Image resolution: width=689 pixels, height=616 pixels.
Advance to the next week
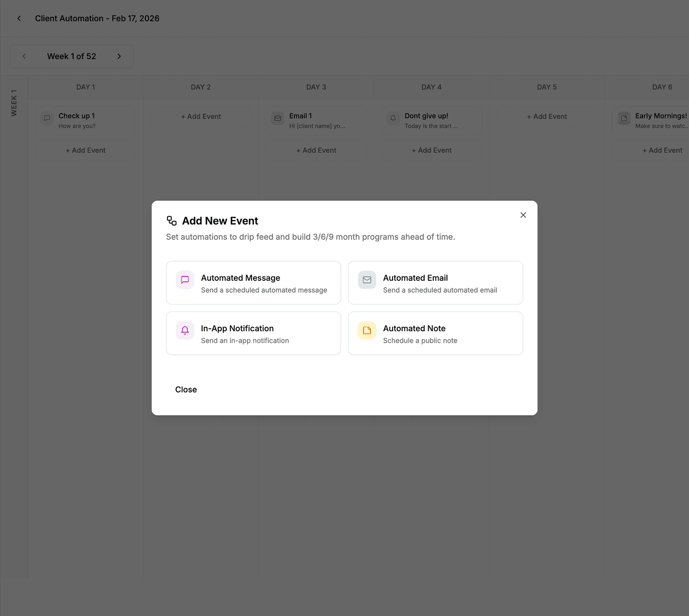tap(119, 56)
